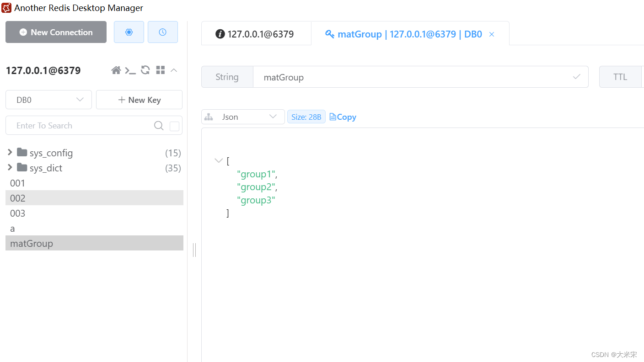The width and height of the screenshot is (644, 362).
Task: Click the New Key button
Action: click(x=139, y=100)
